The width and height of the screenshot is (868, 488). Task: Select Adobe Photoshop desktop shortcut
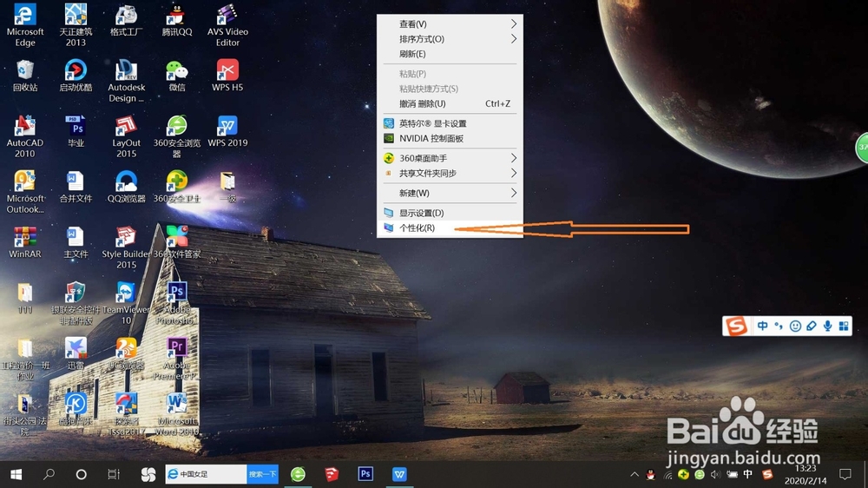tap(176, 303)
